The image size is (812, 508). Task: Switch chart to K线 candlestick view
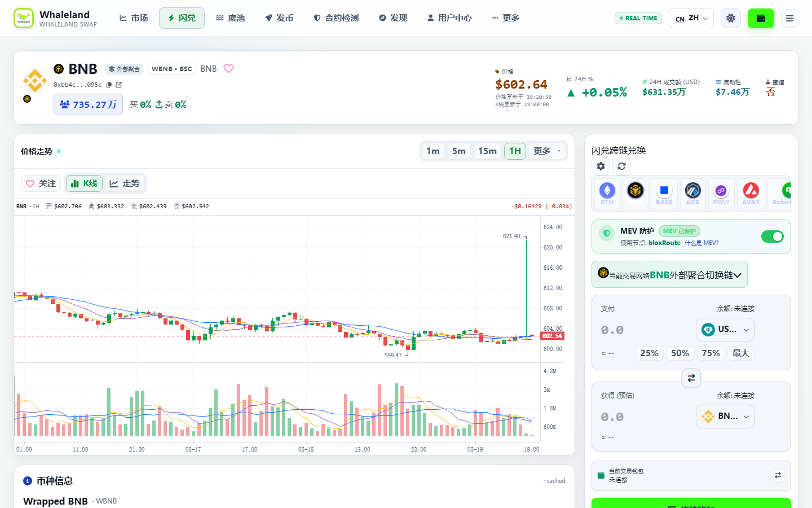(x=84, y=183)
